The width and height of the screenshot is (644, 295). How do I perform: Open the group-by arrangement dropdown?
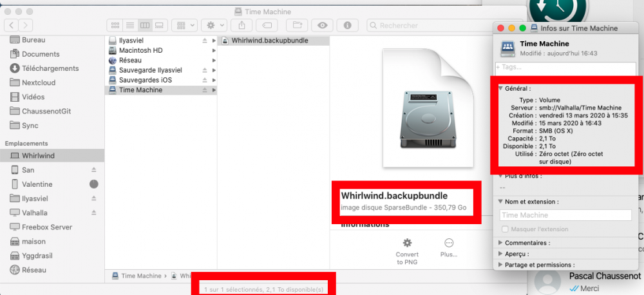pos(185,25)
